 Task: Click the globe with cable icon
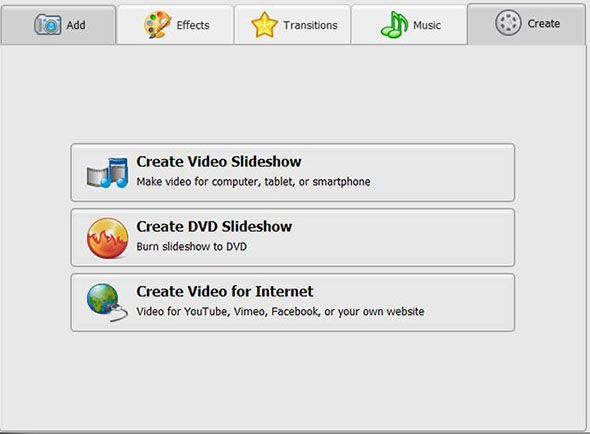[107, 303]
